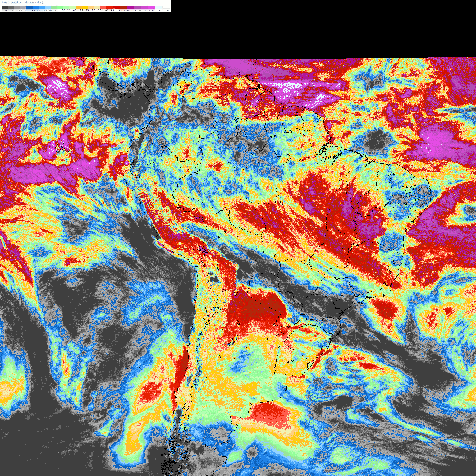
Task: Click the 4.0 legend value
Action: [x=51, y=10]
